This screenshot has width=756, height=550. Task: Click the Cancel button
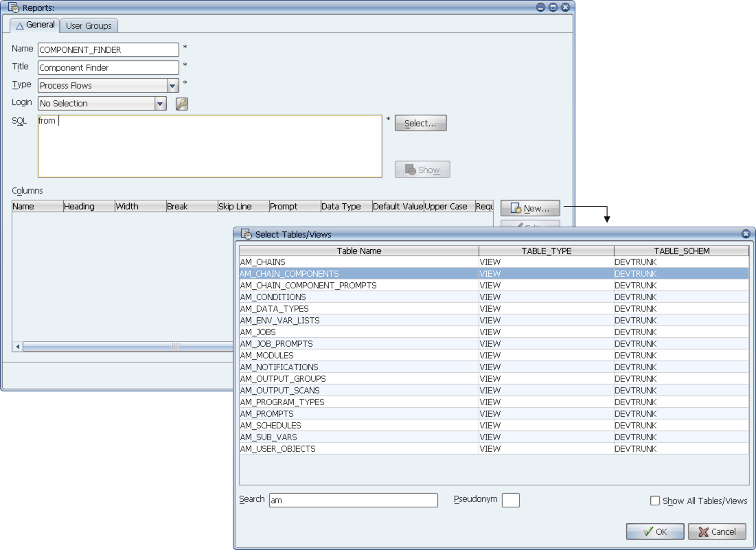pyautogui.click(x=717, y=531)
